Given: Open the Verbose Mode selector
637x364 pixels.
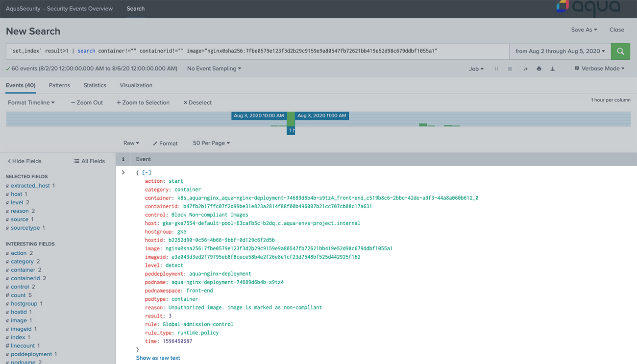Looking at the screenshot, I should [599, 69].
